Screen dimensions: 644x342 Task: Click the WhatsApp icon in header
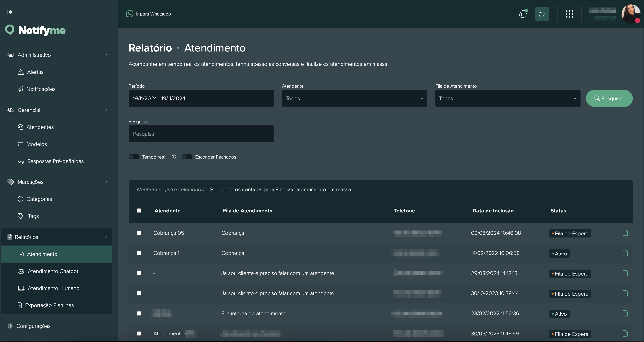tap(130, 14)
